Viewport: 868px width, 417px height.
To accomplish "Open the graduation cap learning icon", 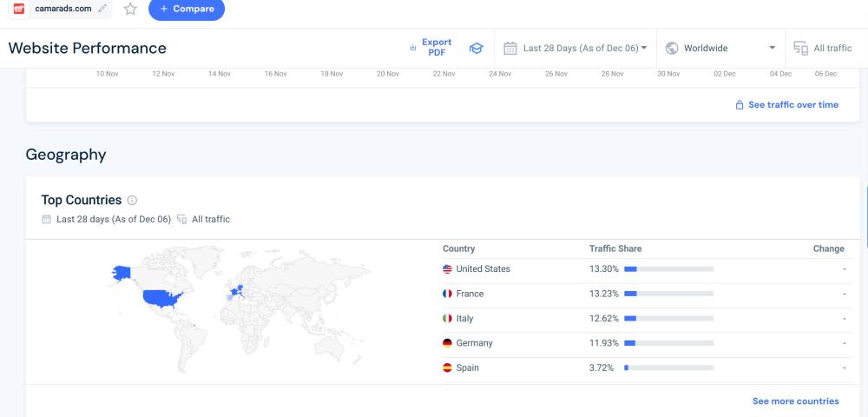I will click(x=476, y=49).
